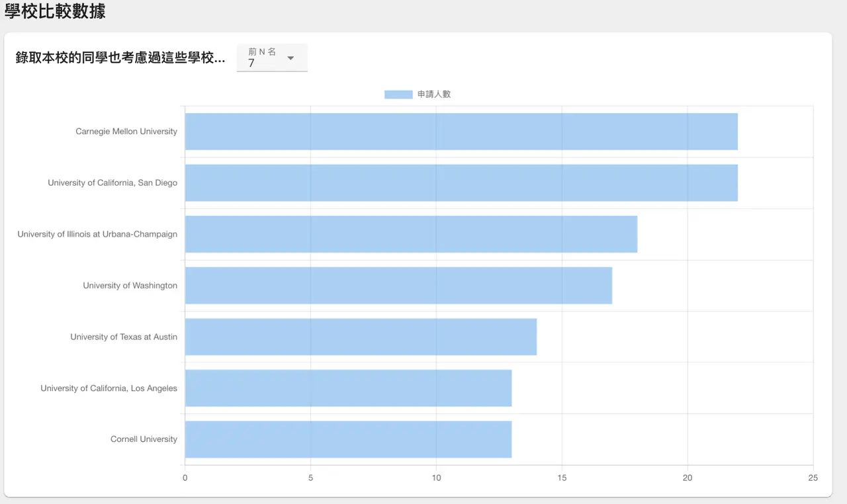Select the University of California, San Diego bar
Image resolution: width=847 pixels, height=504 pixels.
tap(461, 183)
